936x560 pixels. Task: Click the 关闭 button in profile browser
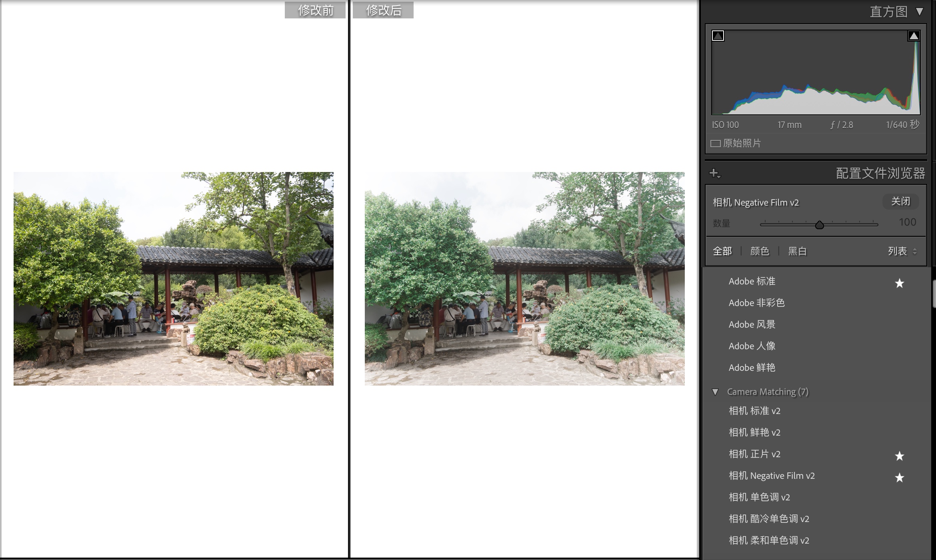[x=900, y=202]
